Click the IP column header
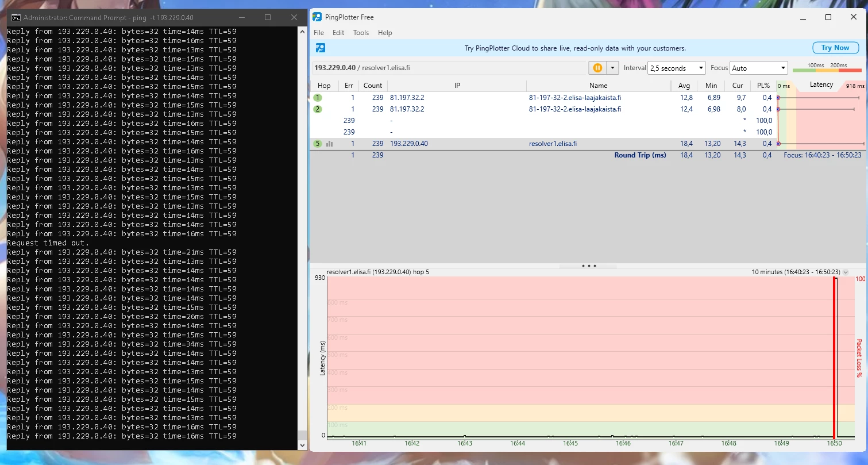Image resolution: width=868 pixels, height=465 pixels. click(x=457, y=86)
